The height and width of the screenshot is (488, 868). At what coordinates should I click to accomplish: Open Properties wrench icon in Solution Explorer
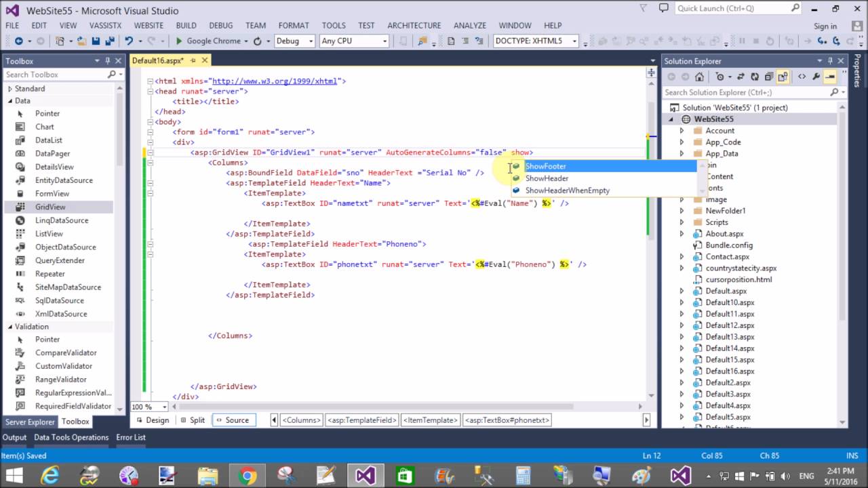pos(816,77)
